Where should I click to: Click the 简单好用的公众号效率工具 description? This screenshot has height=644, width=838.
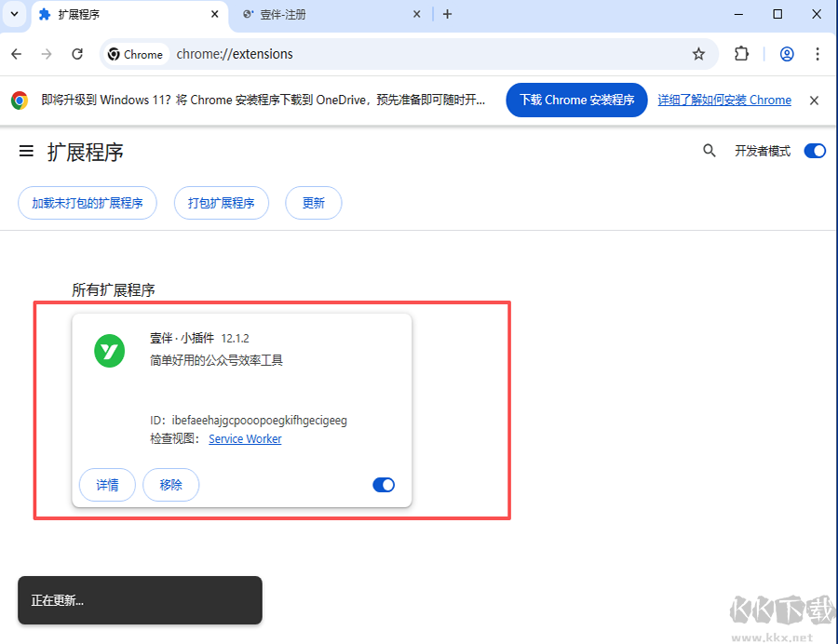[x=216, y=360]
